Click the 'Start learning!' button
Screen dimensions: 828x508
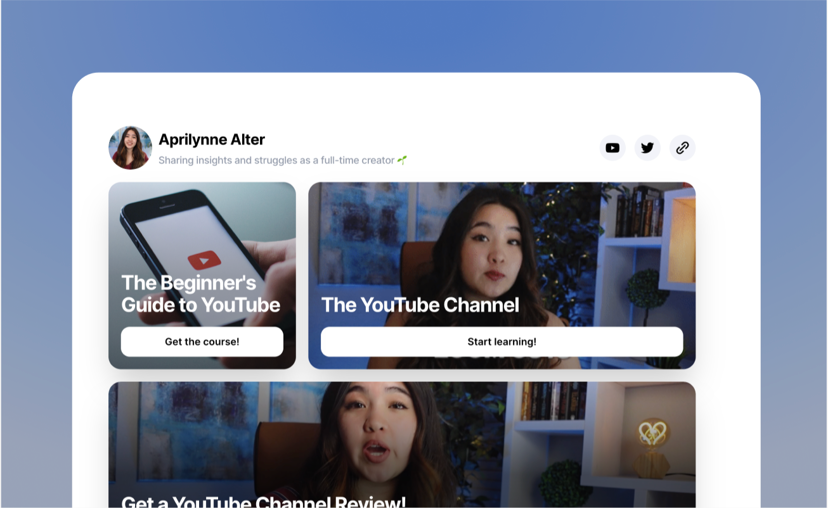[502, 342]
